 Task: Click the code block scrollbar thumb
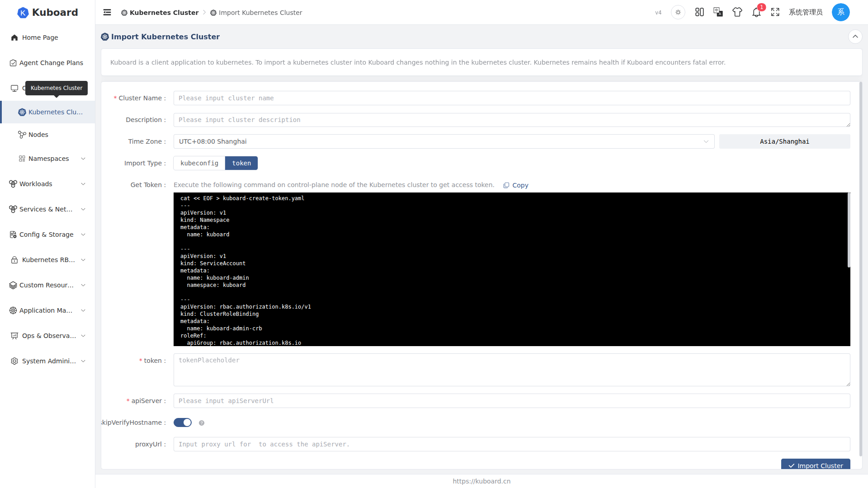(849, 230)
